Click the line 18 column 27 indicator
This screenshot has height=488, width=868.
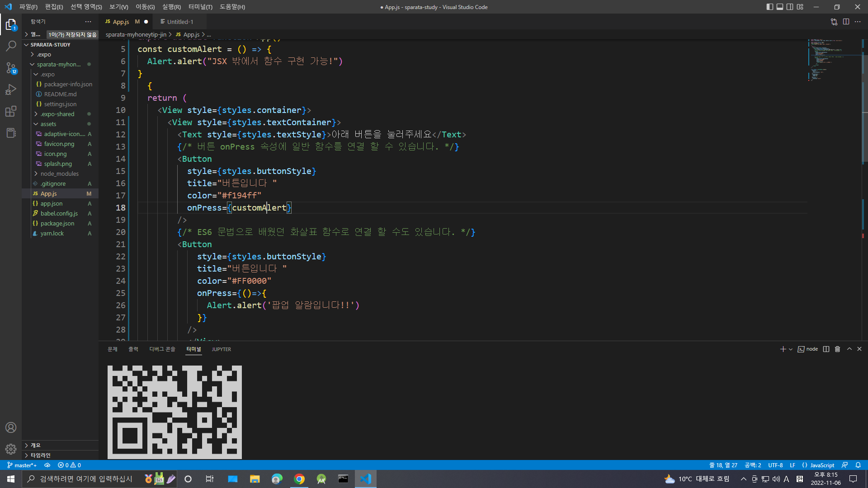[723, 465]
